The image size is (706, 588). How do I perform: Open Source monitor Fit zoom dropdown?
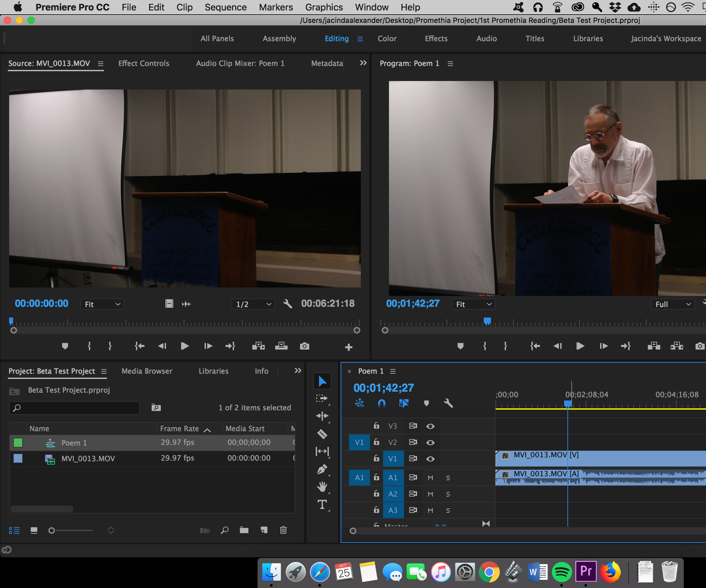click(x=102, y=304)
